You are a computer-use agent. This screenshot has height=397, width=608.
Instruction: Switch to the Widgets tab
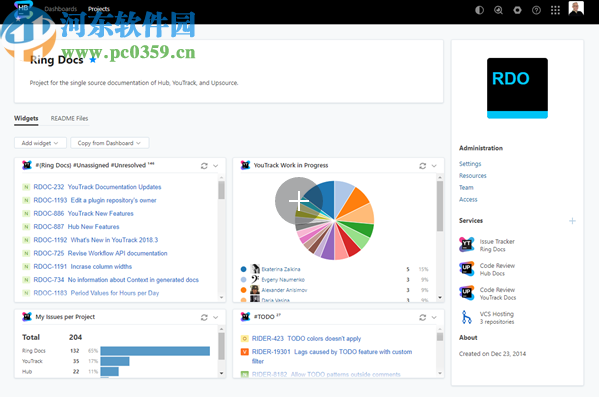[26, 118]
